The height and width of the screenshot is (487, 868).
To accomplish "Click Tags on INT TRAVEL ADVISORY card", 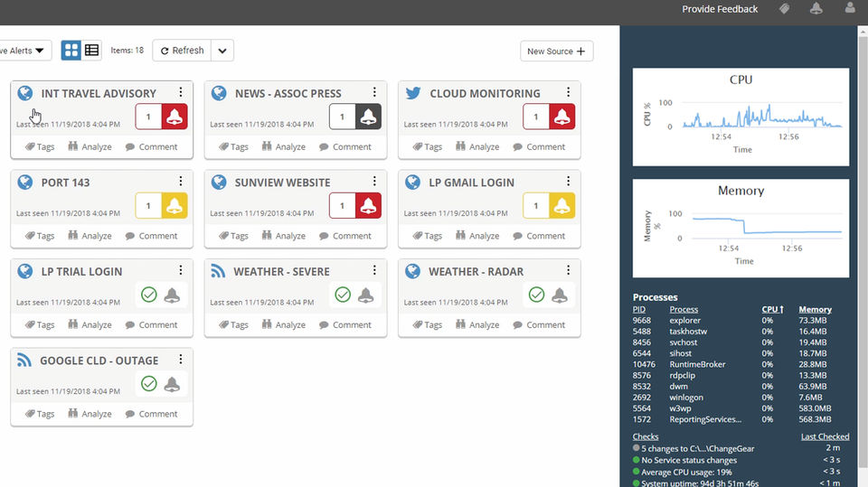I will 40,146.
